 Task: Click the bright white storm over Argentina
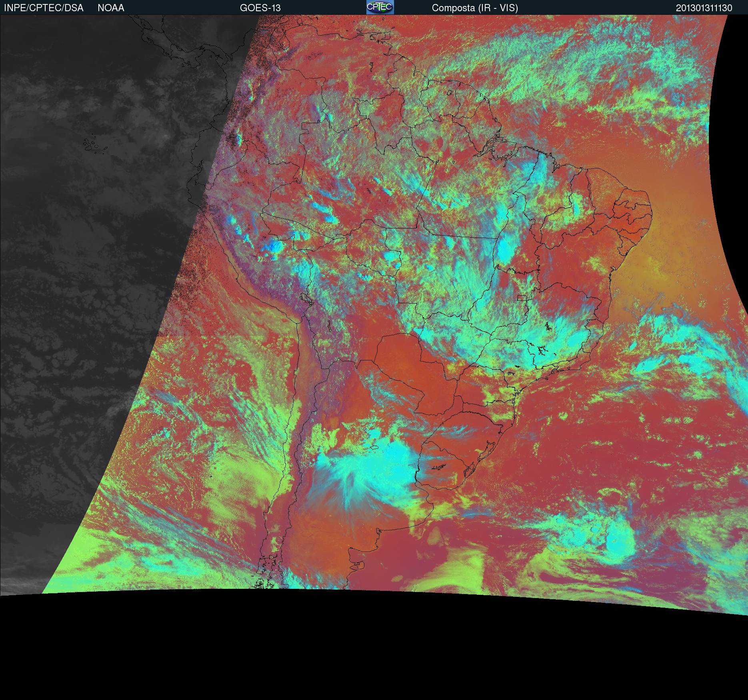360,472
